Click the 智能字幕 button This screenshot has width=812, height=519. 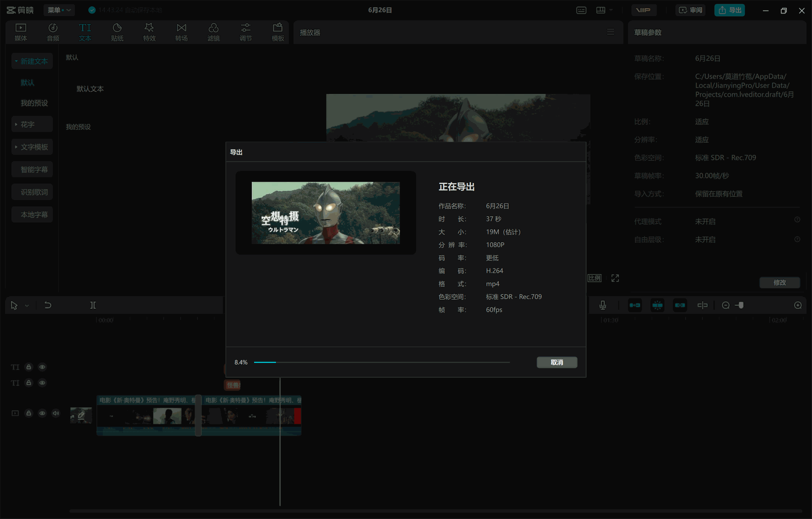click(x=32, y=170)
